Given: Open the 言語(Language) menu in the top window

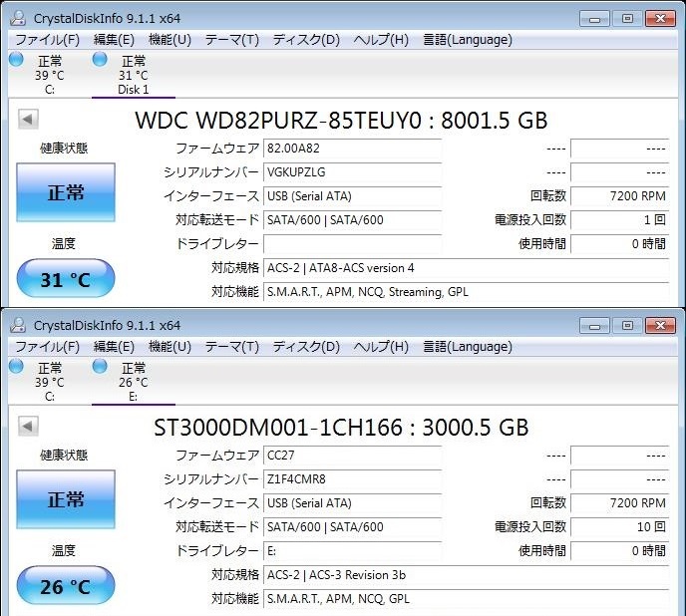Looking at the screenshot, I should coord(468,40).
